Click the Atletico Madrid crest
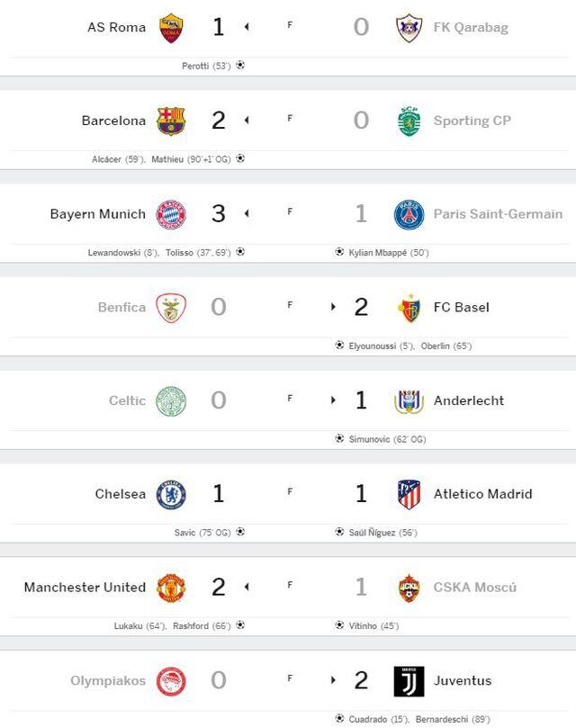Viewport: 576px width, 728px height. 409,494
